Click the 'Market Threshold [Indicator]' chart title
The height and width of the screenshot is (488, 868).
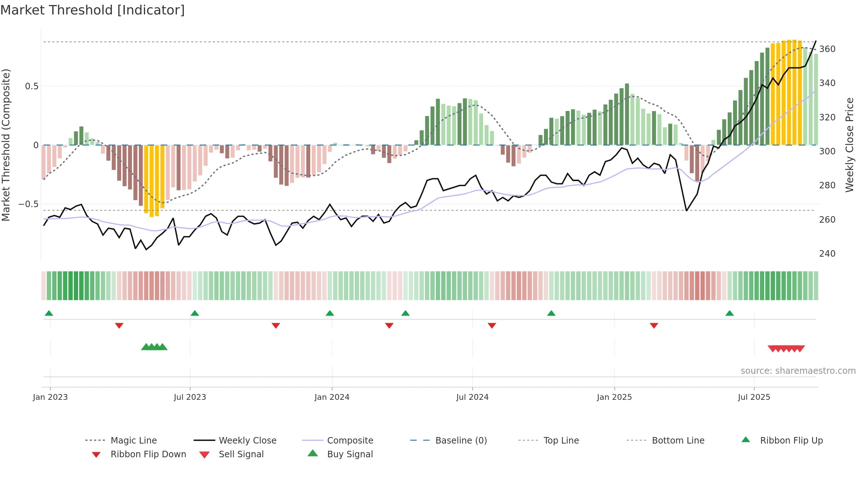click(93, 10)
